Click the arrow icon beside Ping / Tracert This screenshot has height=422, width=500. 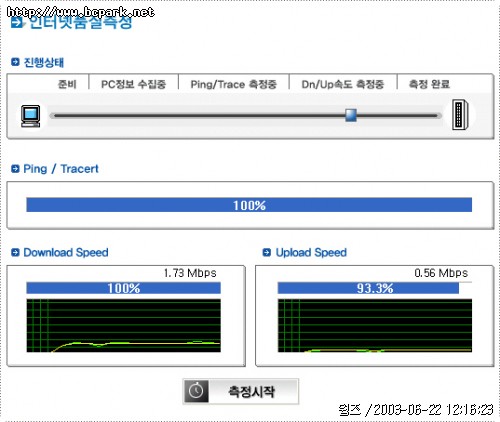[x=15, y=169]
